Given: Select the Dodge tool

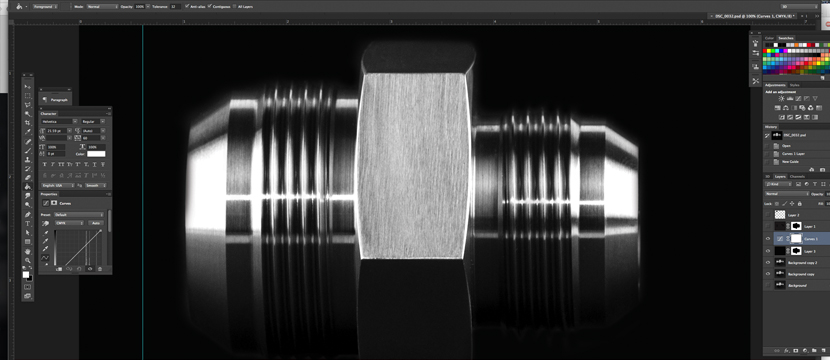Looking at the screenshot, I should 28,204.
